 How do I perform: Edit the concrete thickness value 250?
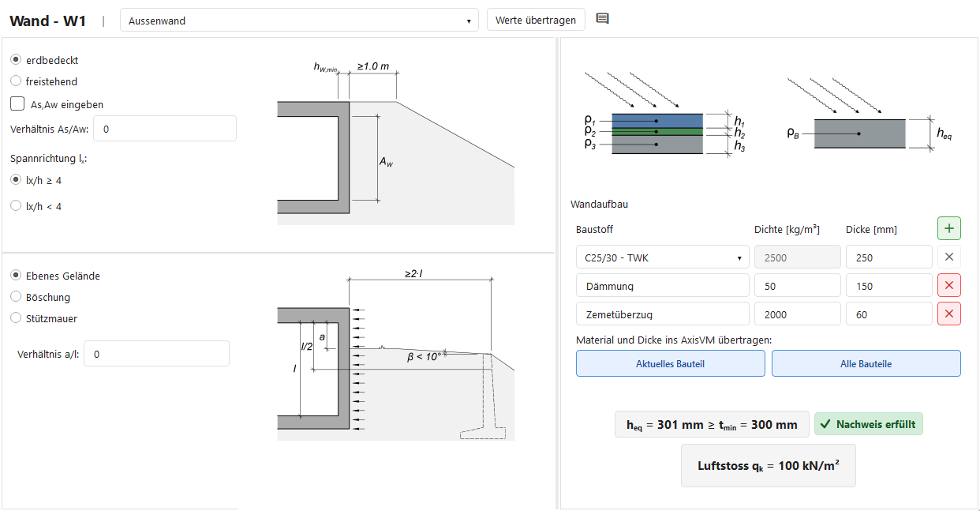(889, 257)
